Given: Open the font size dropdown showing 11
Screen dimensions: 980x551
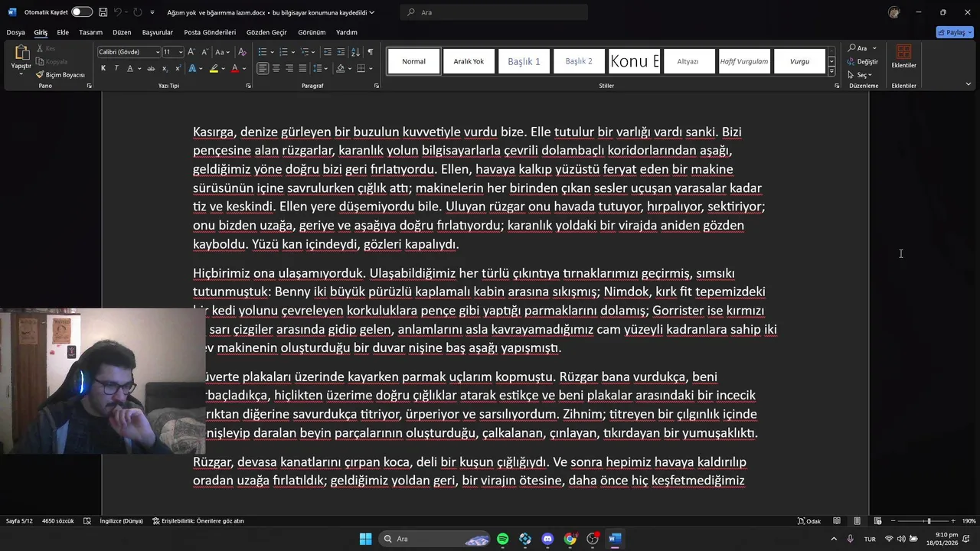Looking at the screenshot, I should (x=181, y=52).
